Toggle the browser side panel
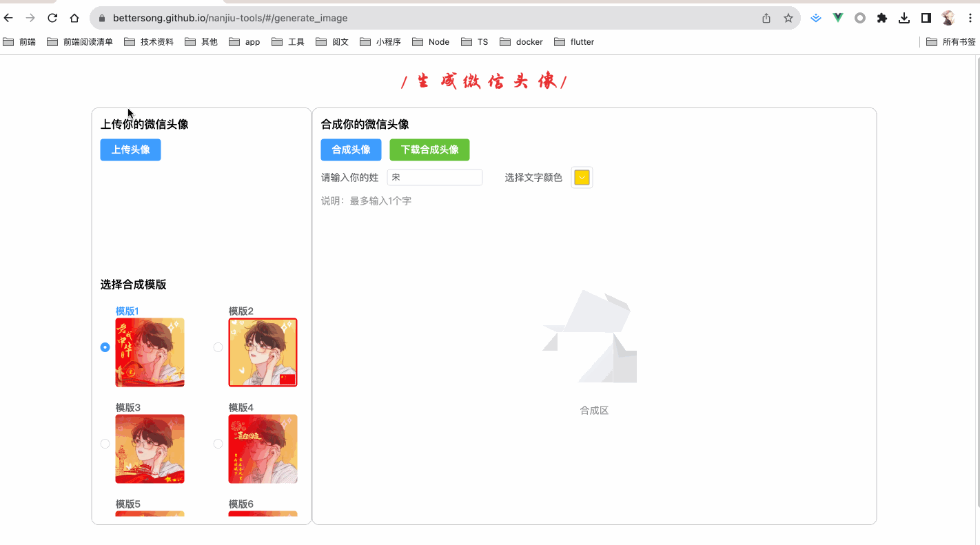This screenshot has width=980, height=545. coord(926,18)
